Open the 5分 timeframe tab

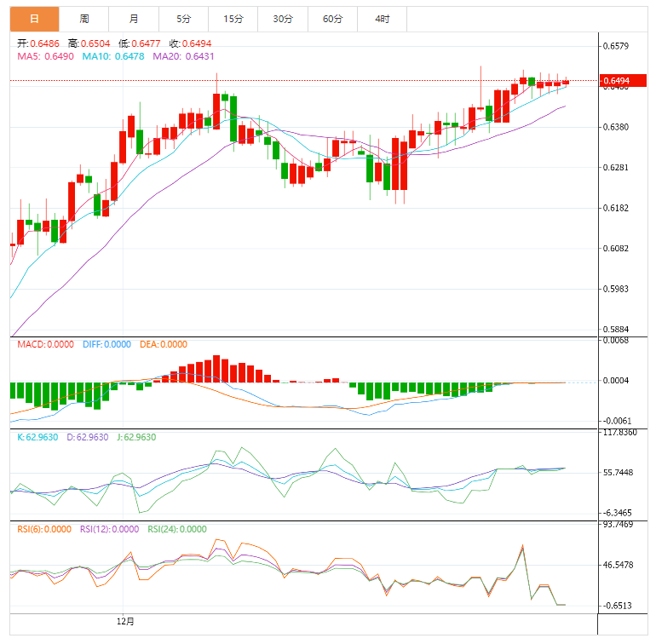tap(184, 19)
